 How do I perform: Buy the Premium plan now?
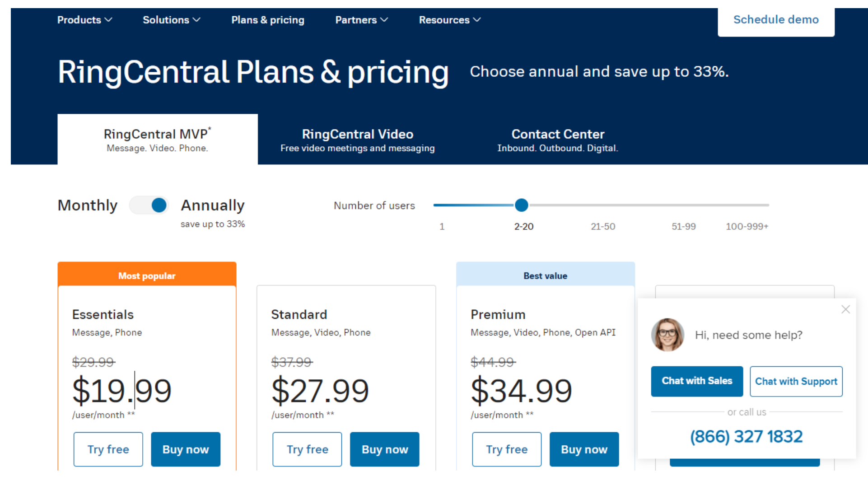click(584, 449)
